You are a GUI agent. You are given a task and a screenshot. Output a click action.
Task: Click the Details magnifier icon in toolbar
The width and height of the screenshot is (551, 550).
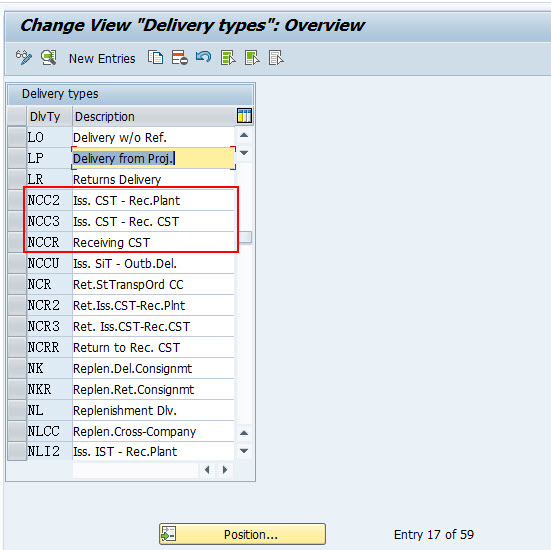click(48, 58)
